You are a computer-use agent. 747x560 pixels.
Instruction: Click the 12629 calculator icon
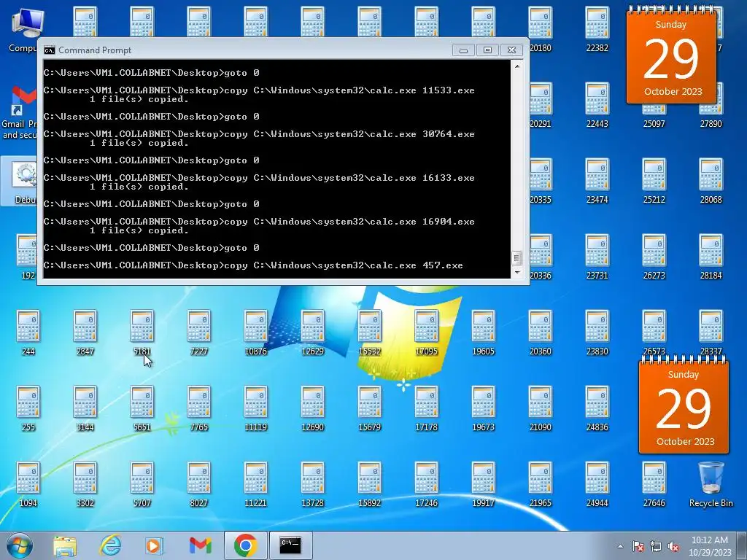(312, 332)
